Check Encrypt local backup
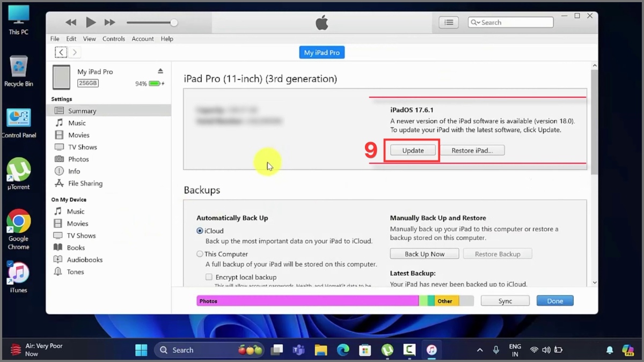 coord(209,277)
